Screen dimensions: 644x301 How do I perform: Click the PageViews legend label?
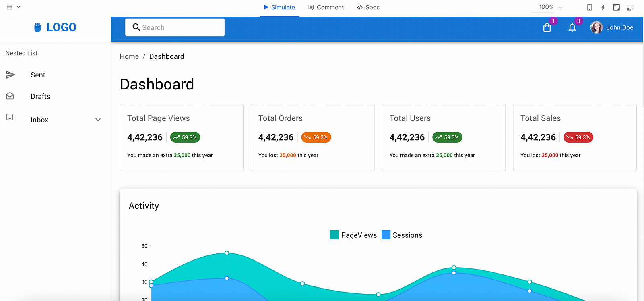tap(359, 235)
